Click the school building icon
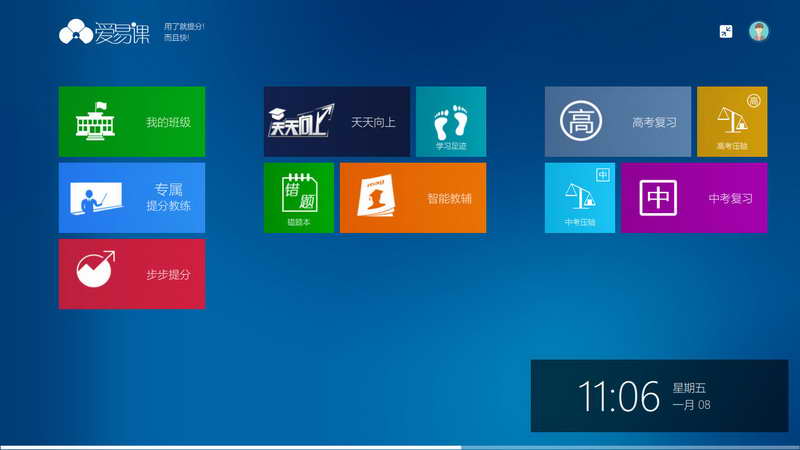The height and width of the screenshot is (450, 800). [95, 121]
